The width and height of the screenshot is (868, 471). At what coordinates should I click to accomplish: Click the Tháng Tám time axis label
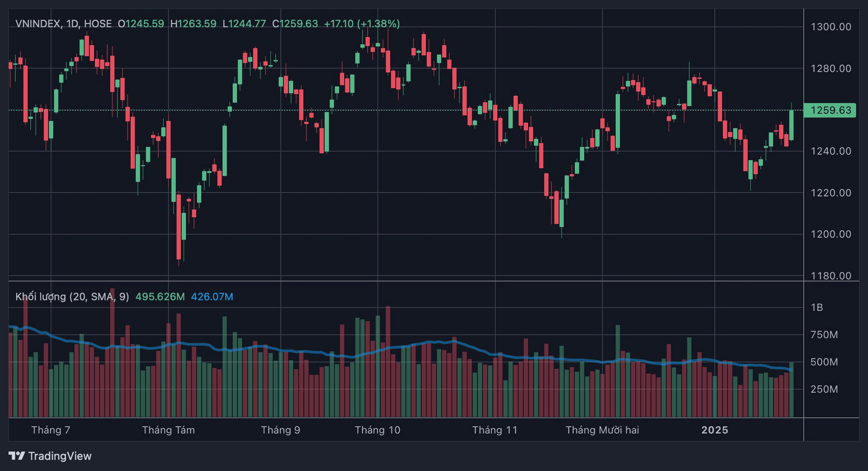[169, 430]
